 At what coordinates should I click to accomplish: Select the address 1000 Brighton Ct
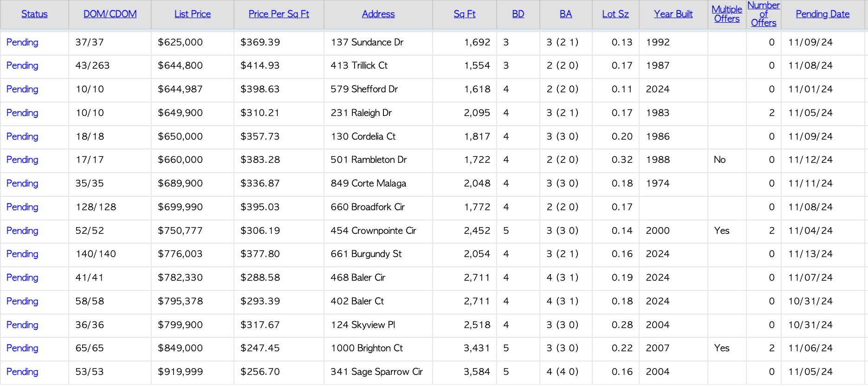[x=367, y=348]
